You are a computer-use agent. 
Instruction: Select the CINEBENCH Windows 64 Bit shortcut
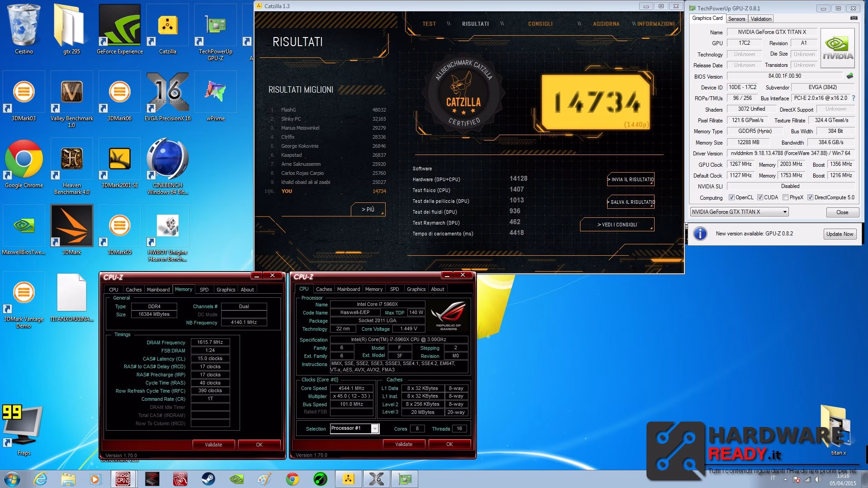click(x=168, y=166)
